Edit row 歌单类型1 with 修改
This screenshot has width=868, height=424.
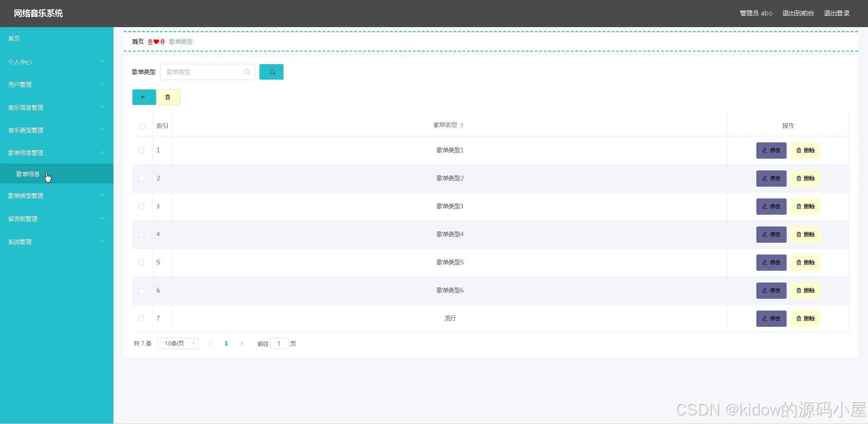pos(771,151)
